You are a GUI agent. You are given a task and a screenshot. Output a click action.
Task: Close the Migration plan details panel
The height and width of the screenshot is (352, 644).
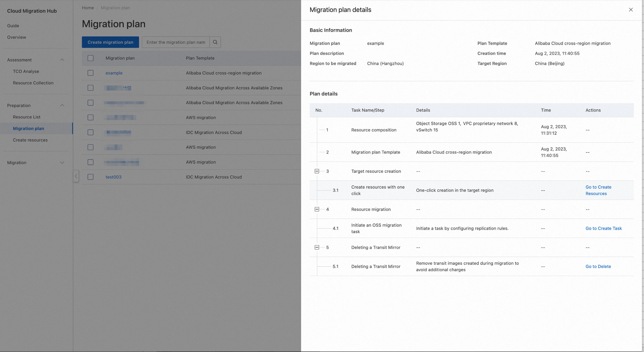pos(631,9)
